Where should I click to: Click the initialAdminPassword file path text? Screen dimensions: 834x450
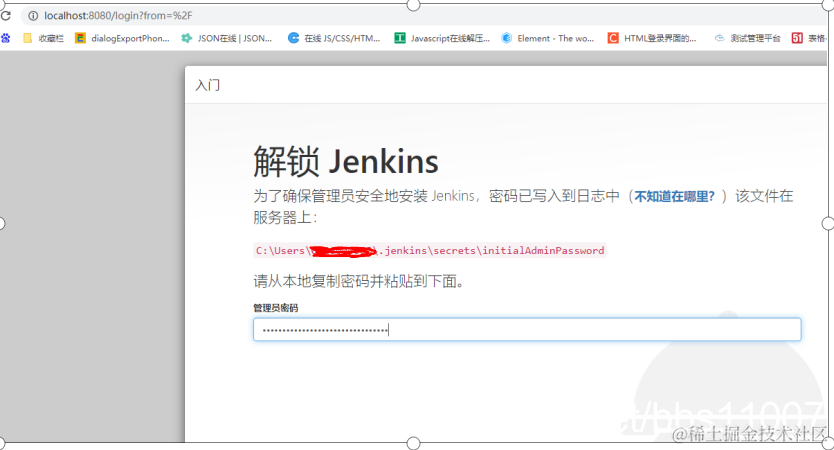click(x=430, y=251)
